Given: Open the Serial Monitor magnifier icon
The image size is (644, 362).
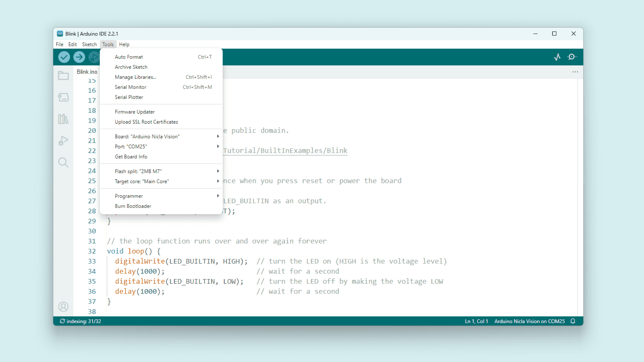Looking at the screenshot, I should [x=572, y=57].
